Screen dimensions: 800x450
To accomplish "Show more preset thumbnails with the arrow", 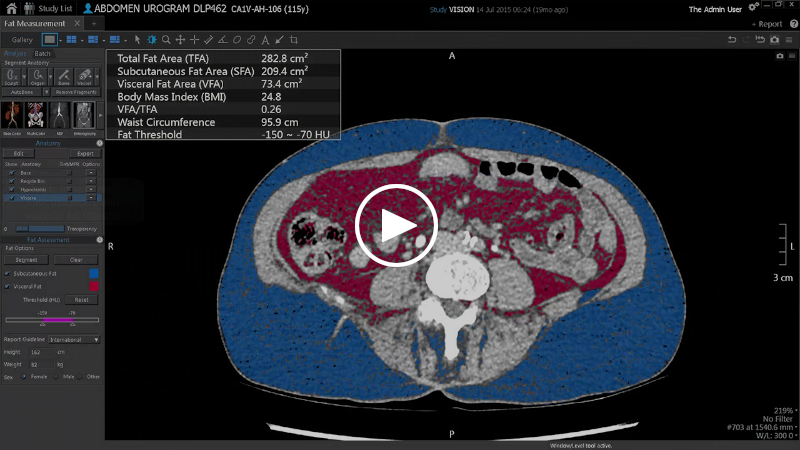I will point(100,115).
